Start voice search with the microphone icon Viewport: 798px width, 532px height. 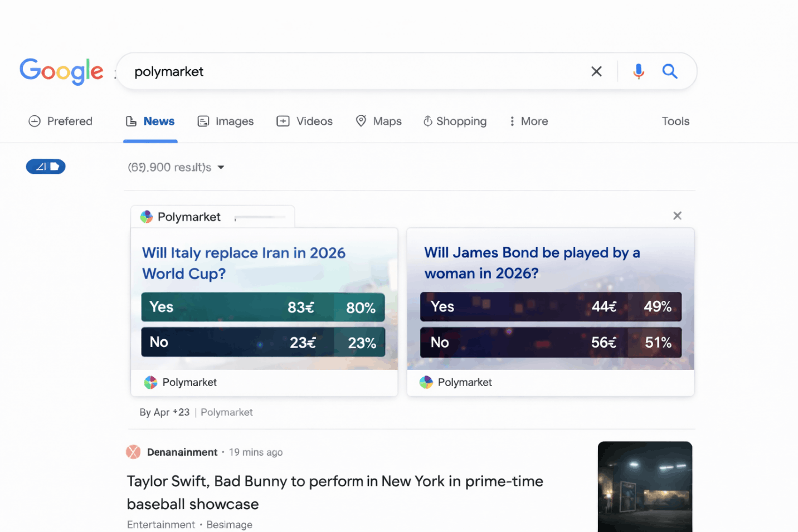(639, 71)
